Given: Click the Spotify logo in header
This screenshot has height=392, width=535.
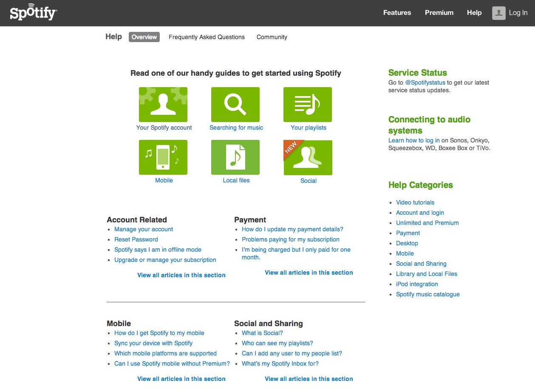Looking at the screenshot, I should [x=34, y=13].
